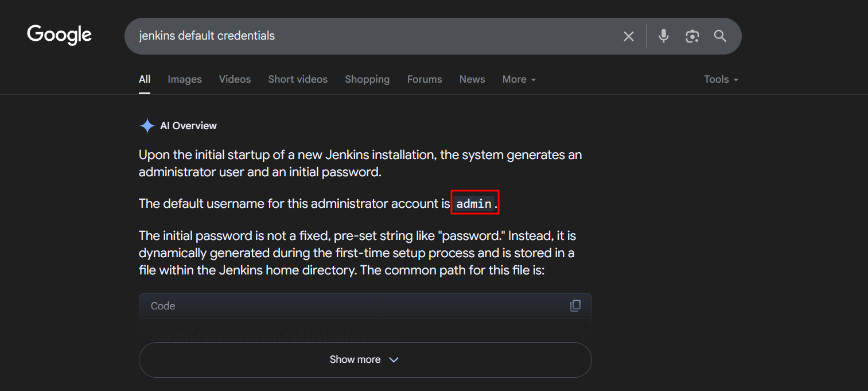
Task: Copy the code block contents
Action: click(575, 305)
